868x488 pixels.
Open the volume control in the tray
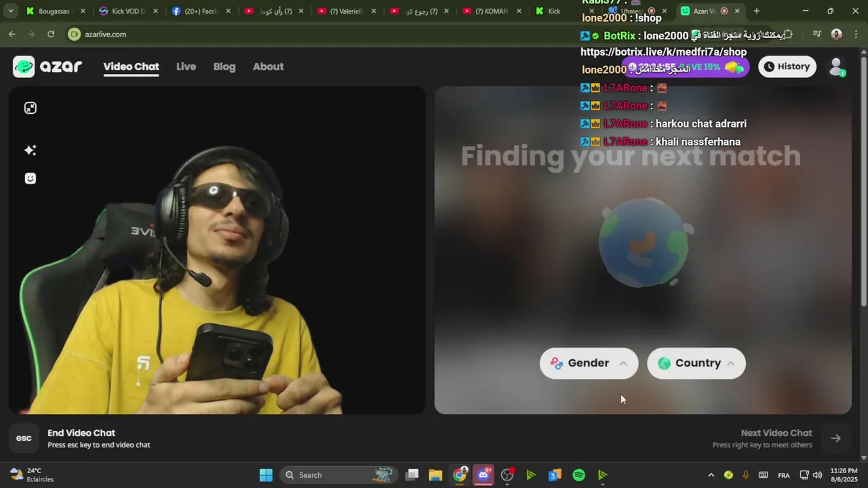[x=817, y=475]
